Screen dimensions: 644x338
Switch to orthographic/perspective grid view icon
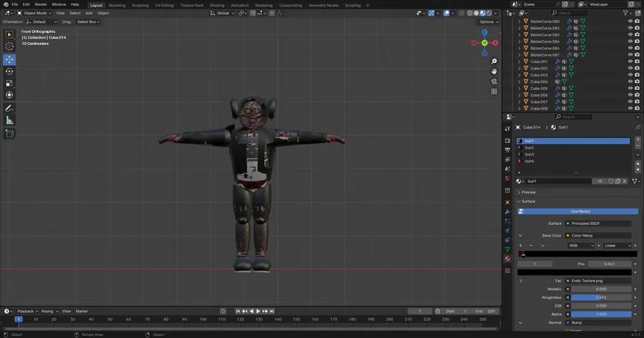tap(494, 91)
